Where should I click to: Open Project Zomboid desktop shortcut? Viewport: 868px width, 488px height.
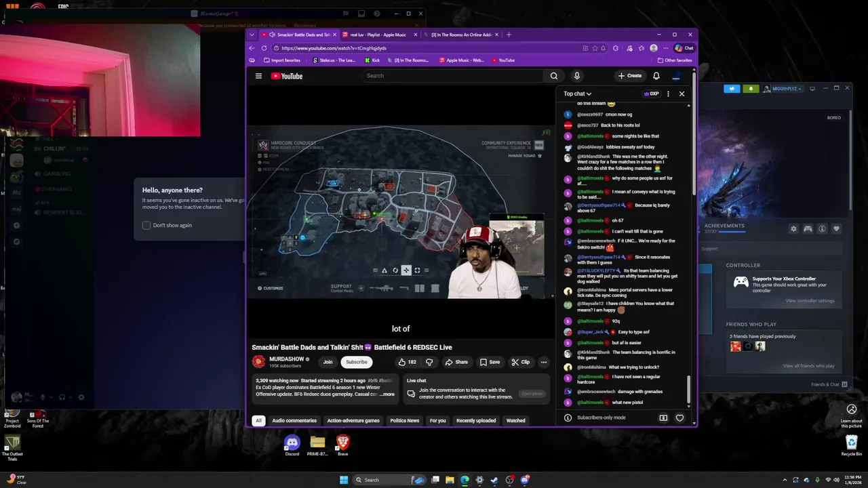click(x=12, y=418)
